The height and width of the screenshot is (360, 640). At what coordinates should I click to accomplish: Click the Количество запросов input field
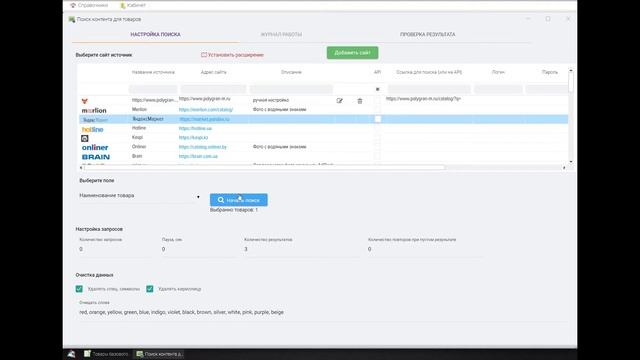point(116,249)
